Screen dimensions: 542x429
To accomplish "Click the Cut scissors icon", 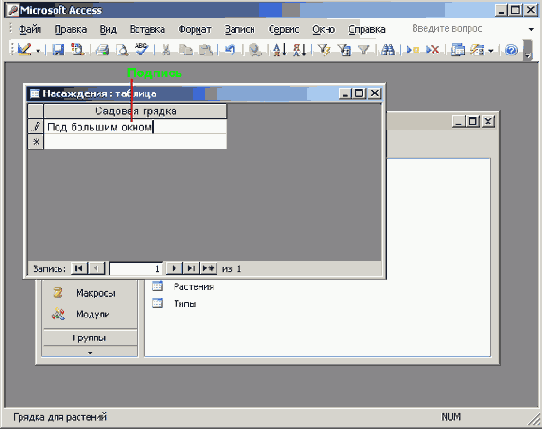I will coord(166,50).
